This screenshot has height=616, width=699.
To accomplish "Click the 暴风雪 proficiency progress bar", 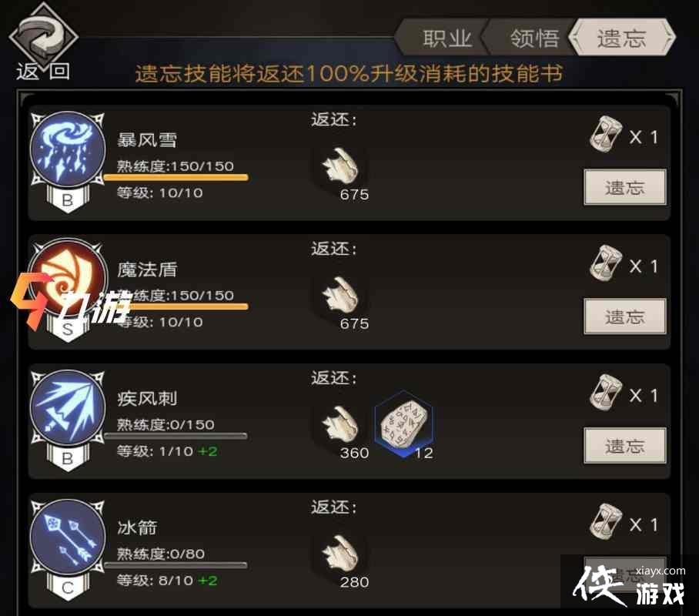I will [176, 178].
